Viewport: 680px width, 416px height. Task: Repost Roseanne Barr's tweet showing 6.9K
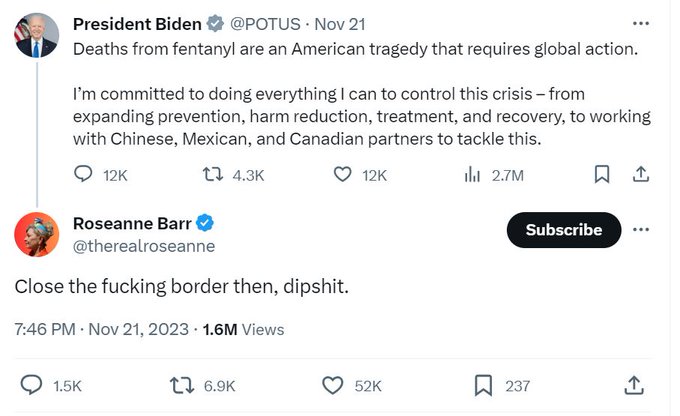tap(182, 385)
